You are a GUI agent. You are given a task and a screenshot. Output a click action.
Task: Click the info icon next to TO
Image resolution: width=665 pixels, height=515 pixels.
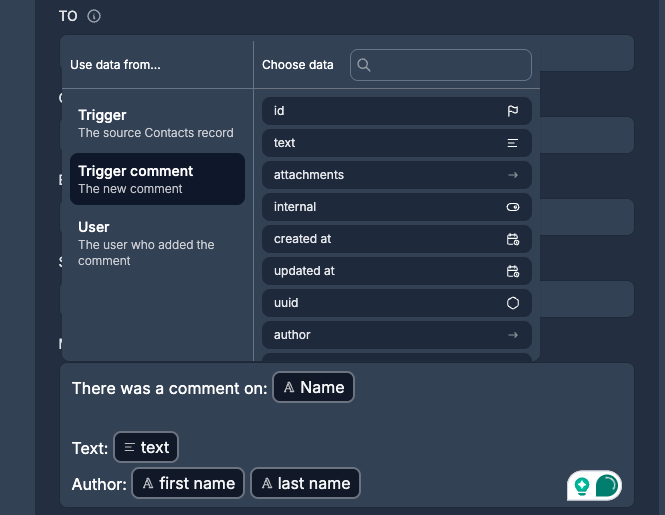[x=94, y=16]
